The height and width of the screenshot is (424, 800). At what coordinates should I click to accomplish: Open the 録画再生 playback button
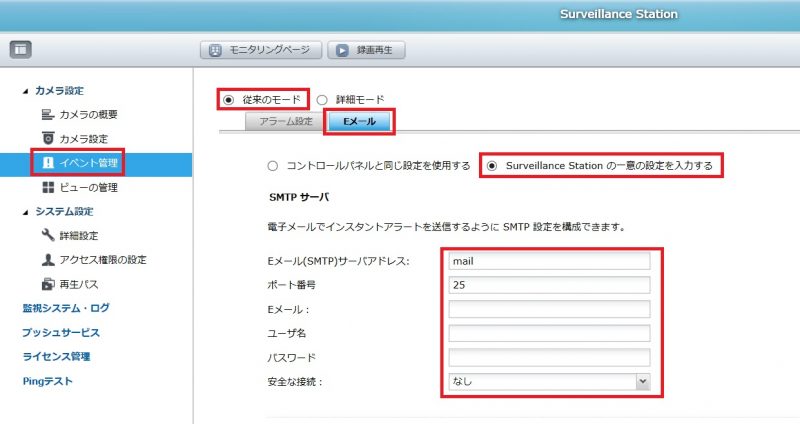click(366, 50)
